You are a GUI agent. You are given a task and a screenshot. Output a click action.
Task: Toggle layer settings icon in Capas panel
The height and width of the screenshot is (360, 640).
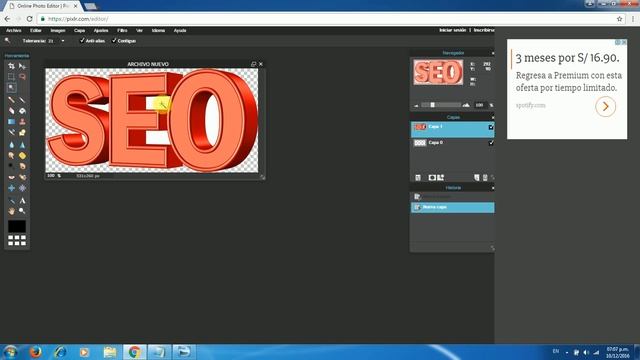418,178
